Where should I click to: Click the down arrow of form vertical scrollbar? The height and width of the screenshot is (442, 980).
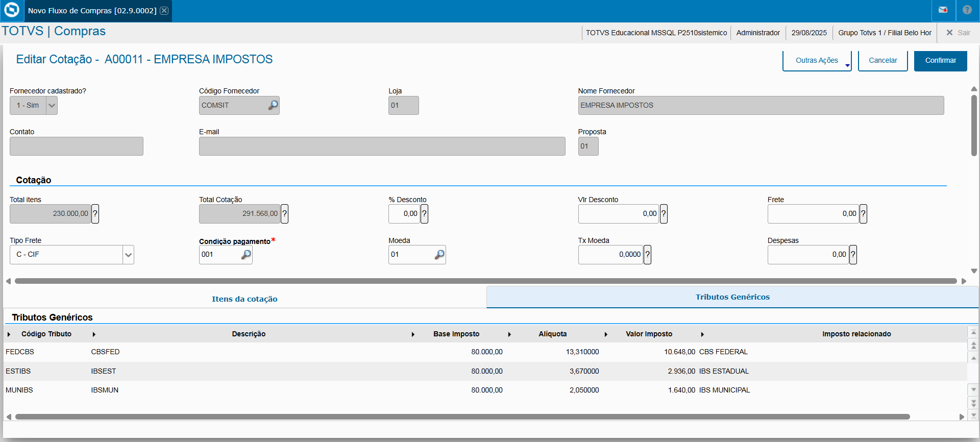click(974, 271)
